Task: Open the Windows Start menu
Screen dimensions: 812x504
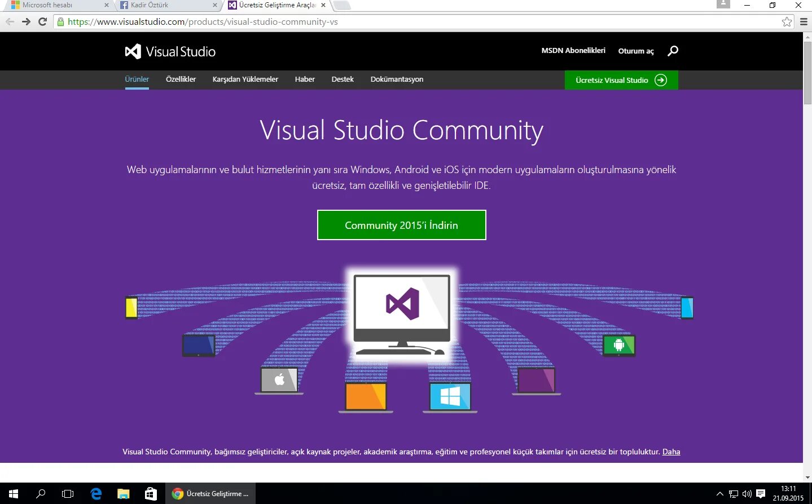Action: coord(14,494)
